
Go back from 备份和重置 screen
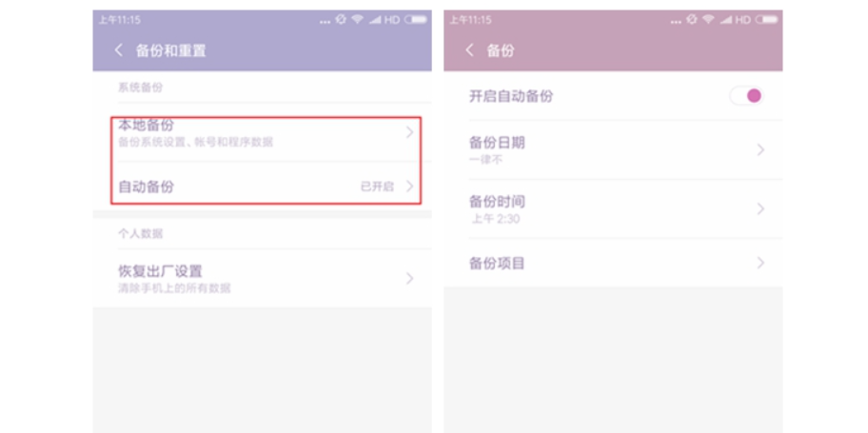coord(118,50)
